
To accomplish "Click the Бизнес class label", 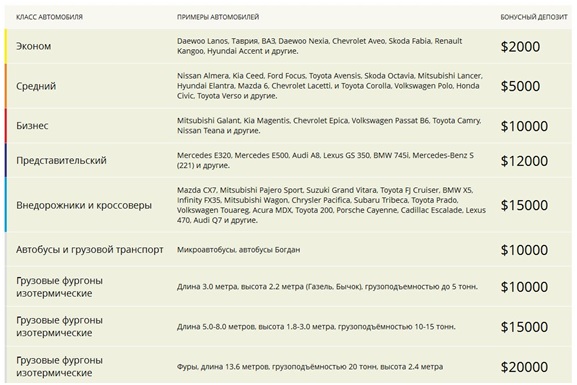I will click(x=32, y=126).
